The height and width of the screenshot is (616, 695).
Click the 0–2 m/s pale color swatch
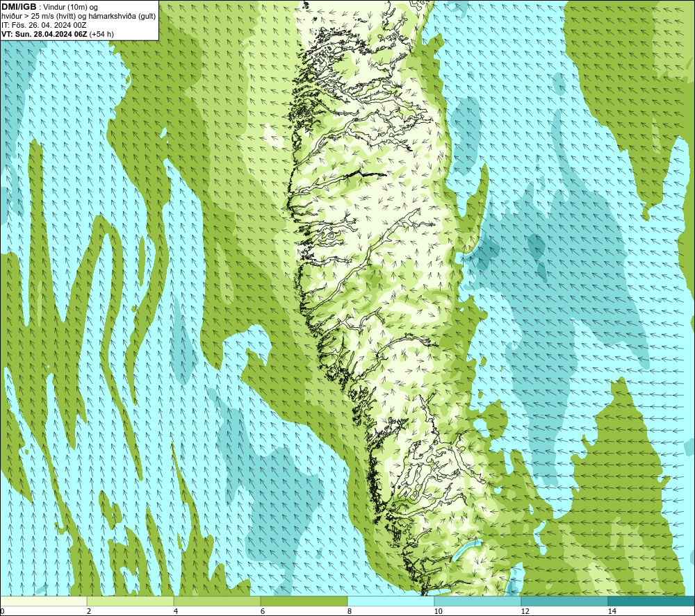coord(43,601)
